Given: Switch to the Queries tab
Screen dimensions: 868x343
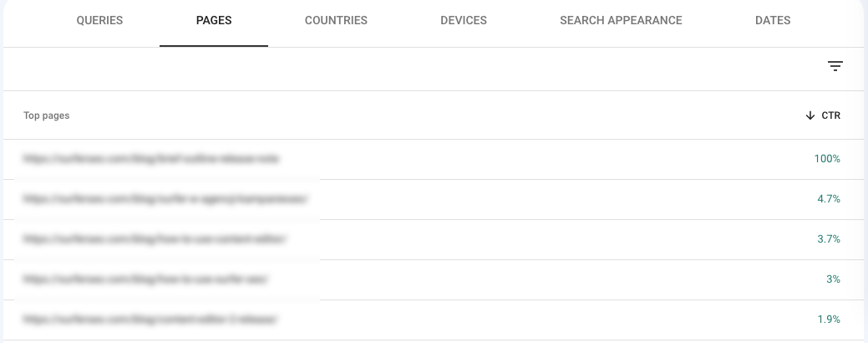Looking at the screenshot, I should pyautogui.click(x=99, y=21).
